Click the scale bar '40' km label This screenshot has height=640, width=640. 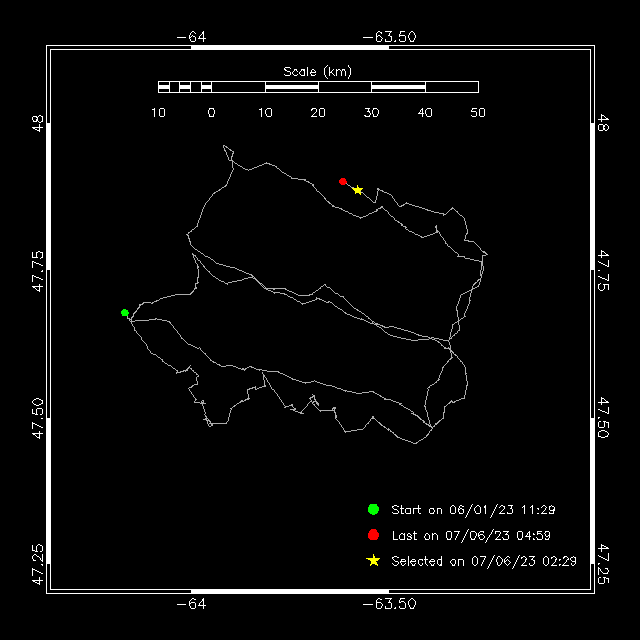point(425,113)
